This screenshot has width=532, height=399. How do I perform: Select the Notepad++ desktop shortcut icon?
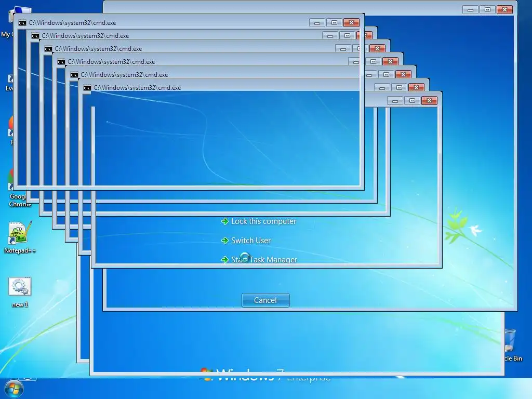coord(20,233)
